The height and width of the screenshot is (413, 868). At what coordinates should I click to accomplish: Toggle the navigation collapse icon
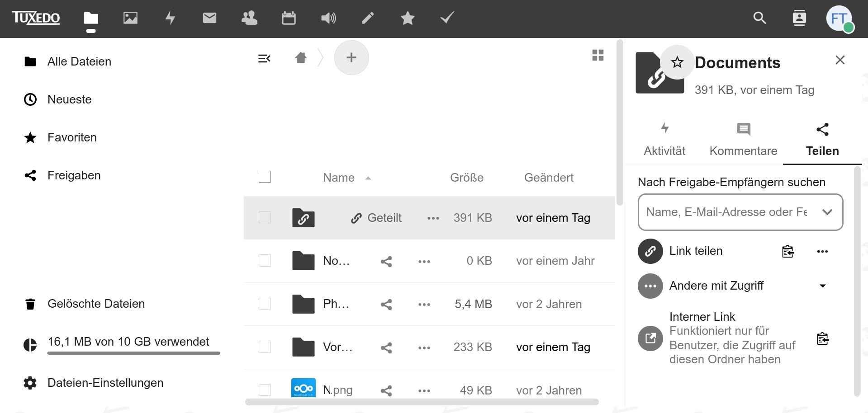pos(264,58)
